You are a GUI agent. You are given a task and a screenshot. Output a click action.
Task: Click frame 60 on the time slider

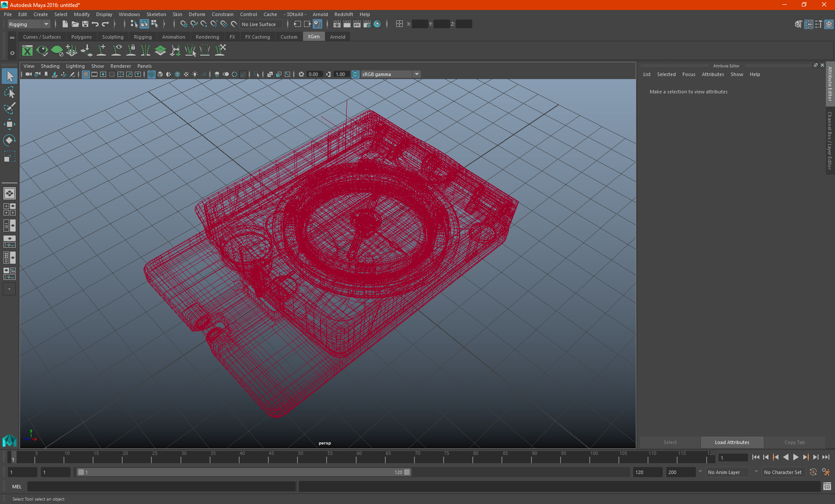[x=358, y=457]
